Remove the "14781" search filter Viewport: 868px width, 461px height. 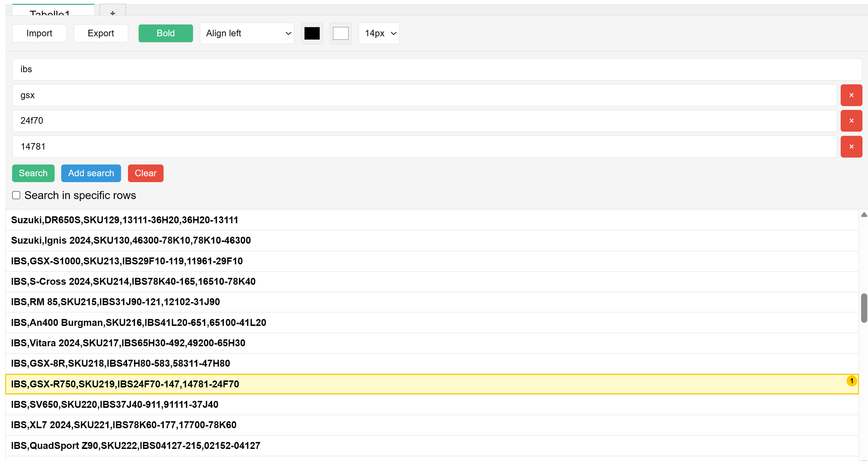point(851,147)
